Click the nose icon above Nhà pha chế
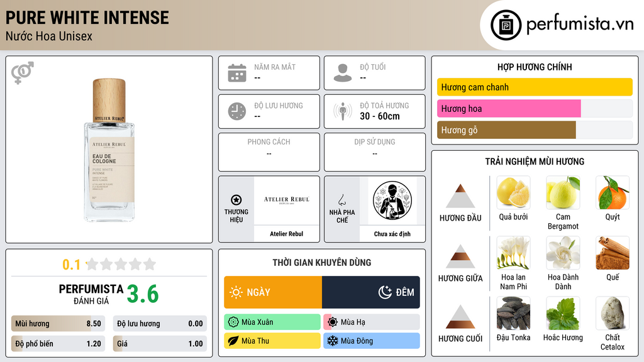Viewport: 644px width, 362px height. tap(341, 200)
